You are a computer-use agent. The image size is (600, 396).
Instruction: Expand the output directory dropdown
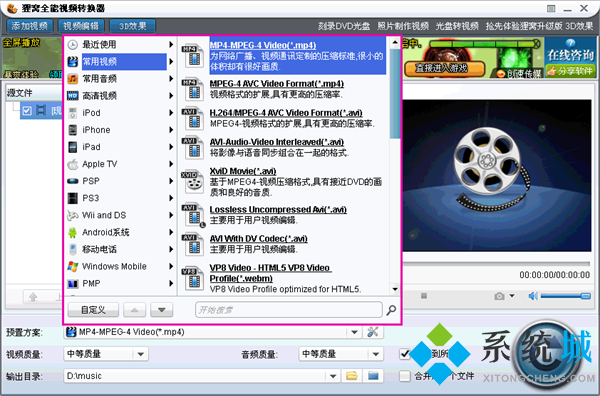point(333,376)
